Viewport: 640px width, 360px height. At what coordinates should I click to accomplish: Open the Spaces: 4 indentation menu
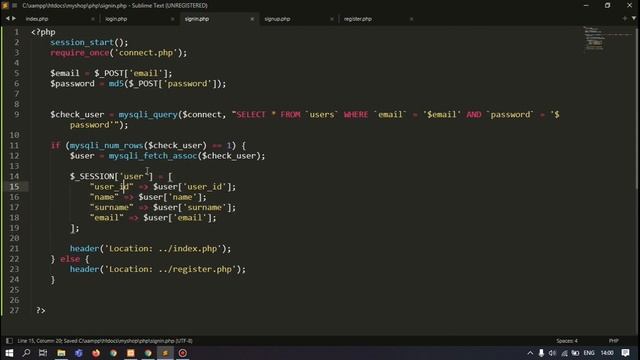point(567,340)
